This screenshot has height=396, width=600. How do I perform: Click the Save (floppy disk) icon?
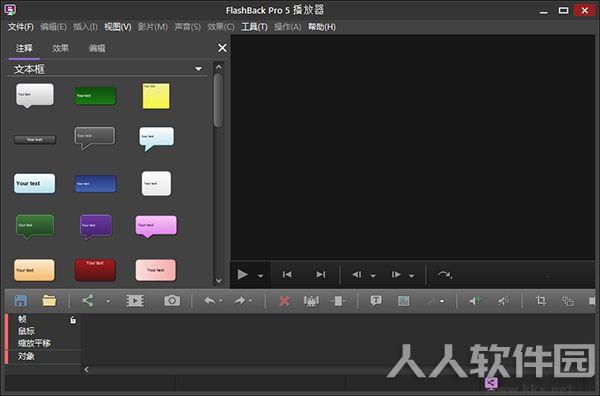pyautogui.click(x=21, y=301)
